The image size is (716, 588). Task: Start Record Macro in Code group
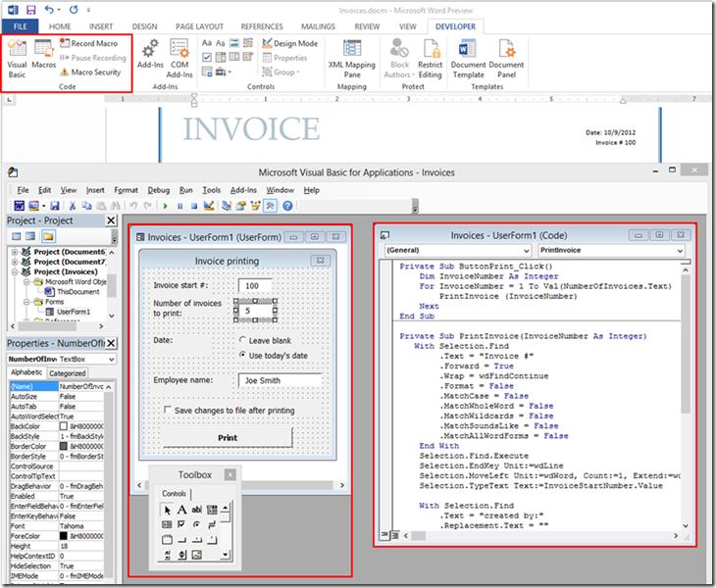click(x=89, y=43)
